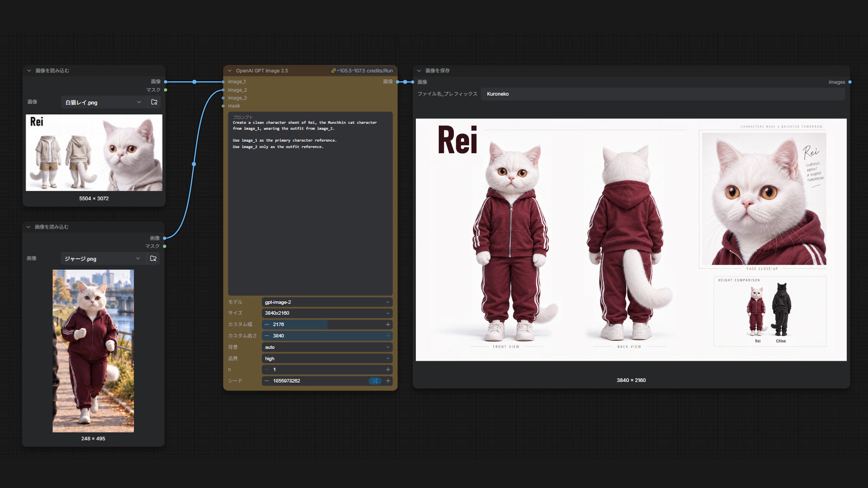
Task: Edit the Kuroneko filename prefix field
Action: coord(663,94)
